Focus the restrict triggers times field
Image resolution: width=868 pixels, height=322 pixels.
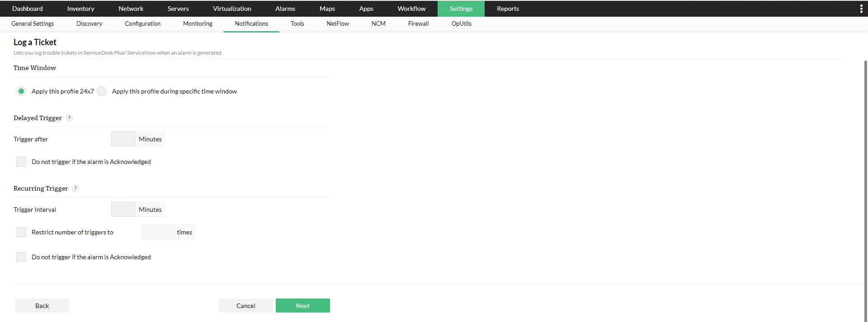[x=157, y=232]
